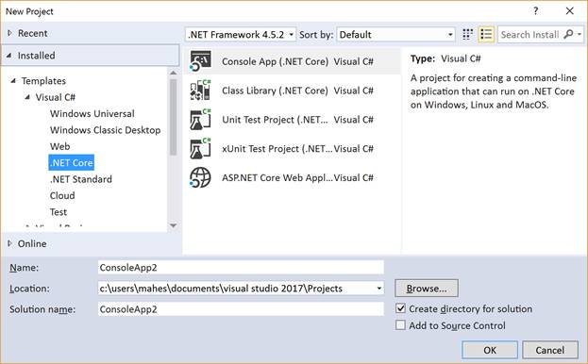Screen dimensions: 588x364
Task: Click the tree scrollbar down arrow
Action: (x=173, y=225)
